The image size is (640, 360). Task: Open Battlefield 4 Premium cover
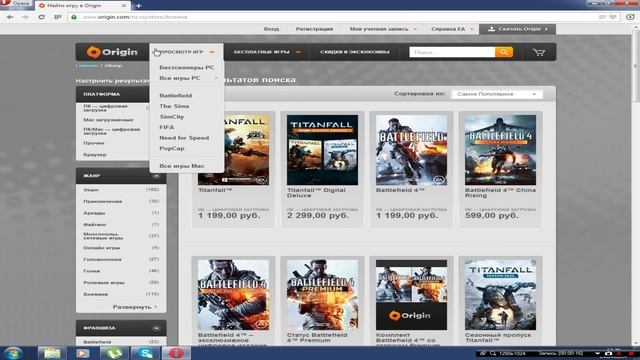tap(322, 295)
